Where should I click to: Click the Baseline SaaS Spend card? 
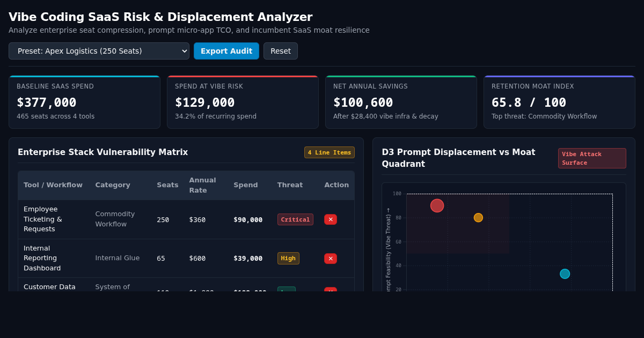coord(84,102)
